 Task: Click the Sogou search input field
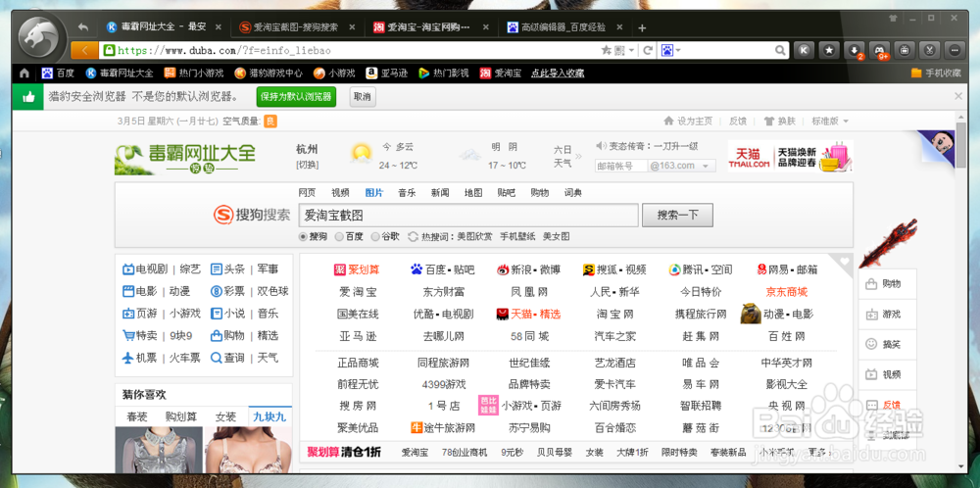coord(468,216)
